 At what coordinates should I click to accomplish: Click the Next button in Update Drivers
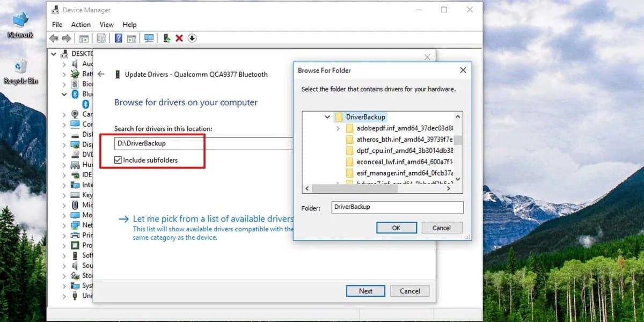click(x=365, y=291)
